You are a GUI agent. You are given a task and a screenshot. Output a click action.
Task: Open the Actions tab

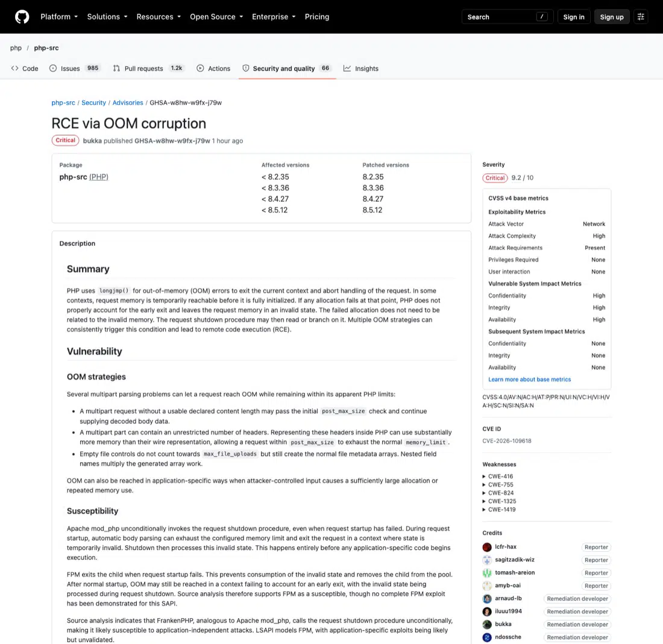213,69
